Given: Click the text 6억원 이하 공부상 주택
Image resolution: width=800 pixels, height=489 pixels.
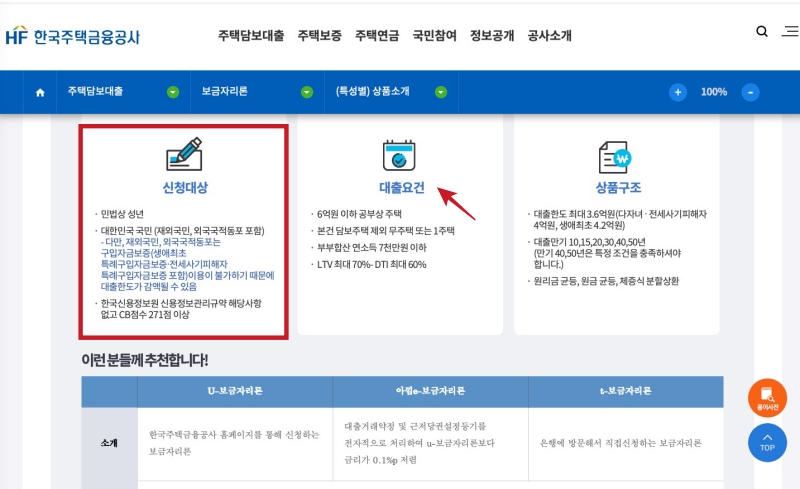Looking at the screenshot, I should tap(359, 214).
